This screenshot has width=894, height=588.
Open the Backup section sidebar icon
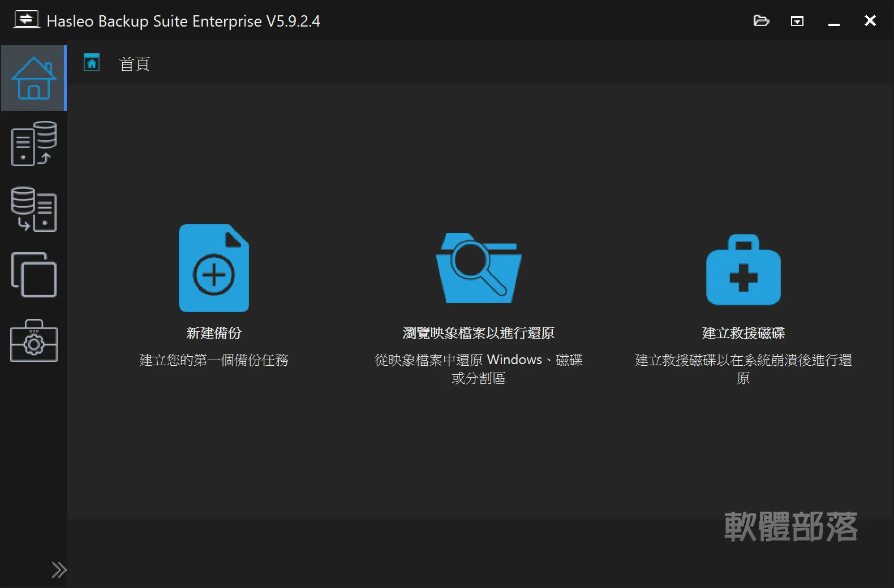tap(33, 144)
